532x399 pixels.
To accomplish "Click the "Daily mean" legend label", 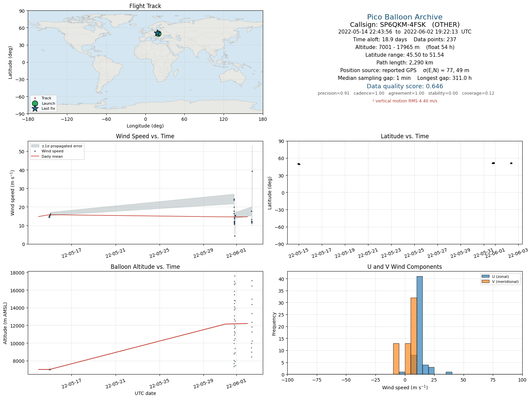I will pos(52,156).
